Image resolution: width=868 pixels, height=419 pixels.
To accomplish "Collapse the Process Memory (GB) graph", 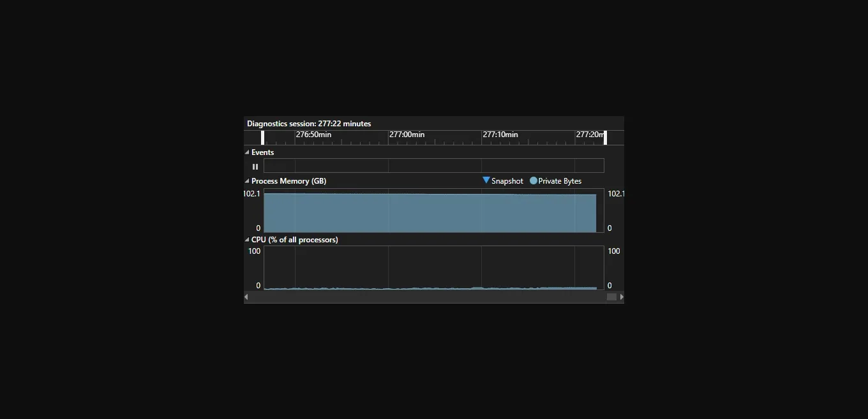I will click(247, 181).
